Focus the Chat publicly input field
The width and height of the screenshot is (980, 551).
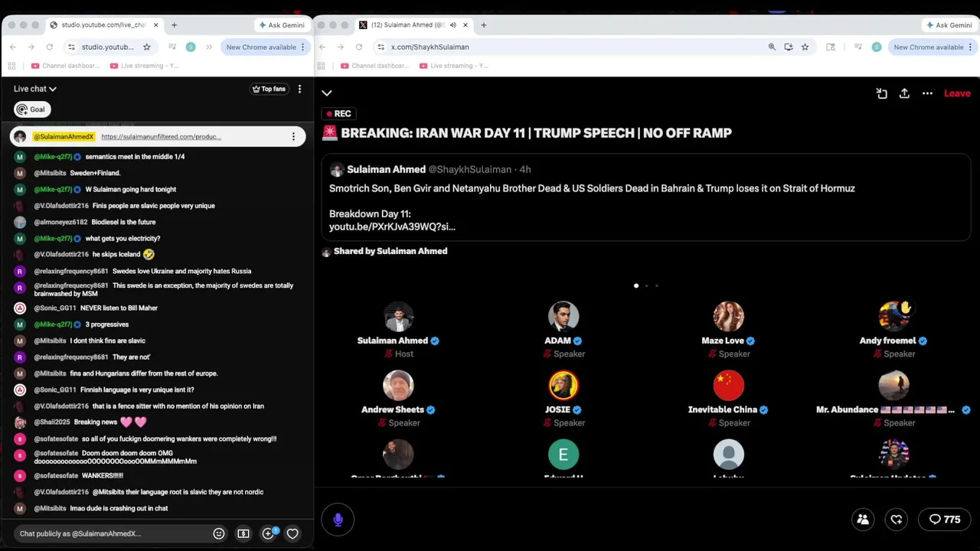click(x=113, y=533)
